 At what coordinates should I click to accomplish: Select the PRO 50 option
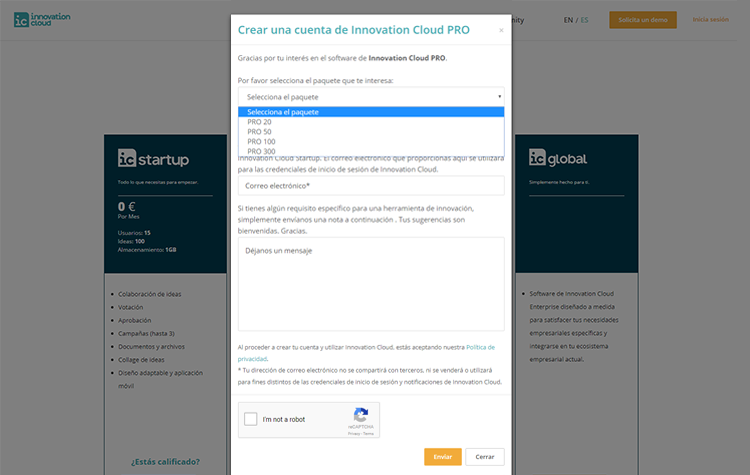371,132
